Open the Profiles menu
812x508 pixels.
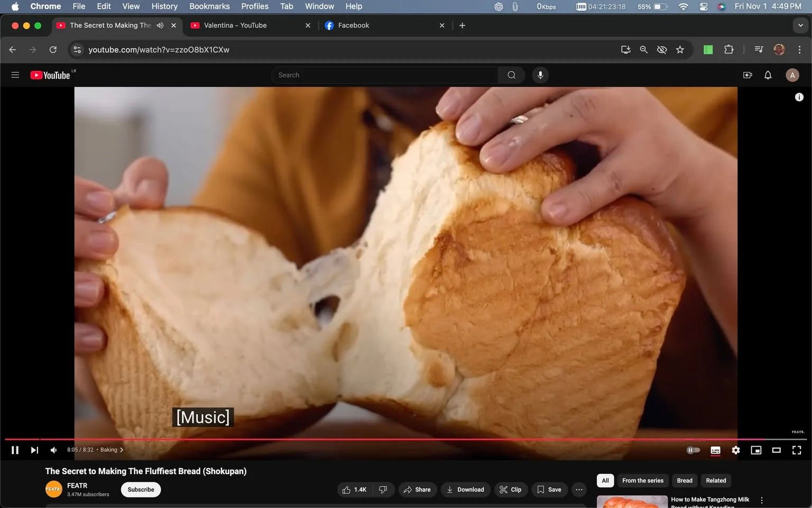[255, 6]
